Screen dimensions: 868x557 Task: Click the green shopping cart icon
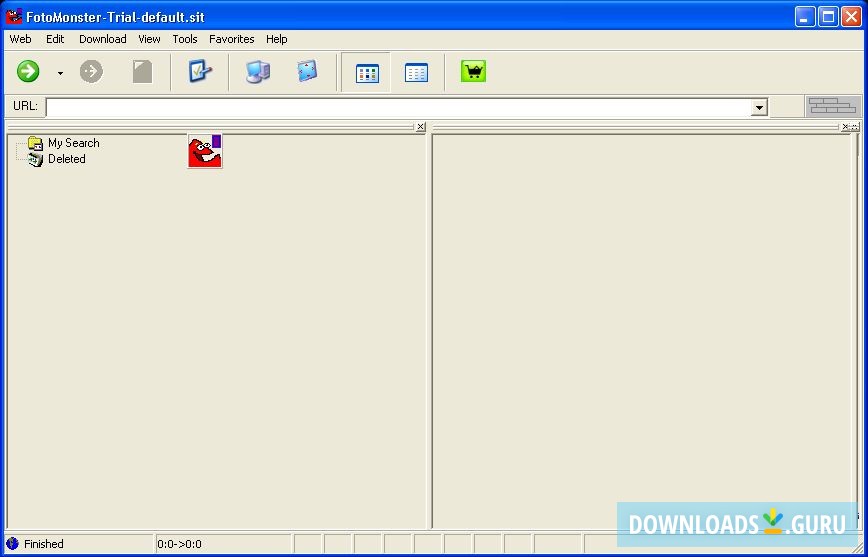[x=473, y=71]
